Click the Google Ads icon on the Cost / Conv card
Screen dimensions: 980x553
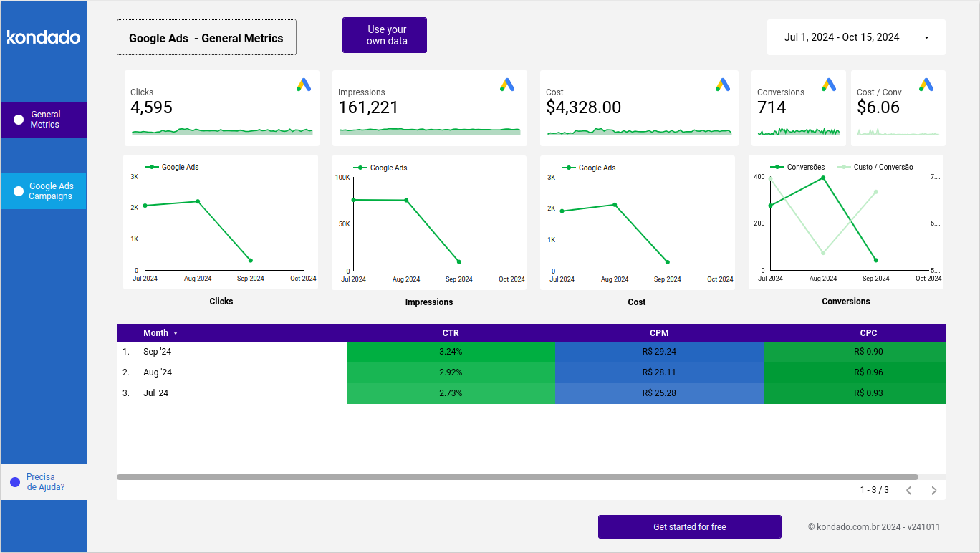(926, 85)
